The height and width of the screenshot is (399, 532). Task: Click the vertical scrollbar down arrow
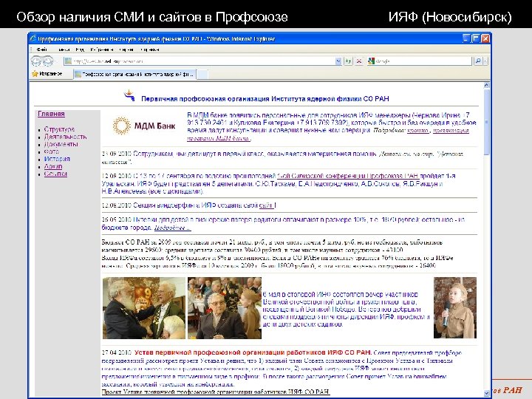coord(486,393)
